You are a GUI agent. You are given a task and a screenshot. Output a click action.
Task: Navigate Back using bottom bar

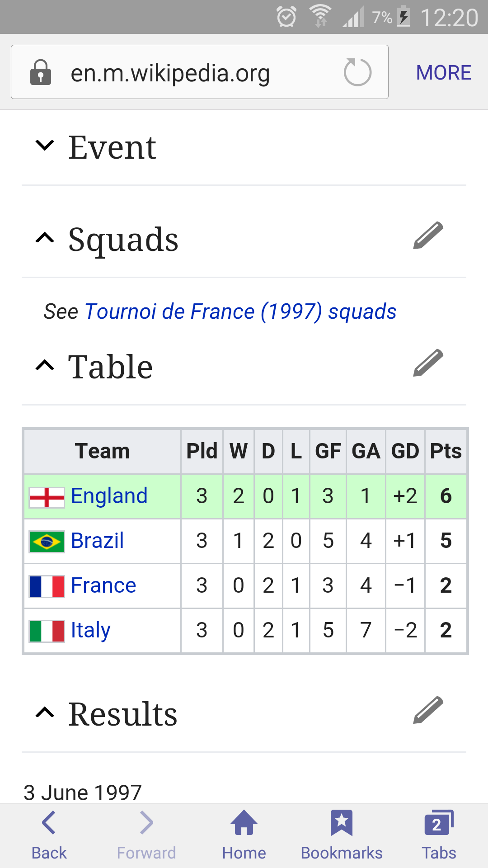(x=49, y=835)
